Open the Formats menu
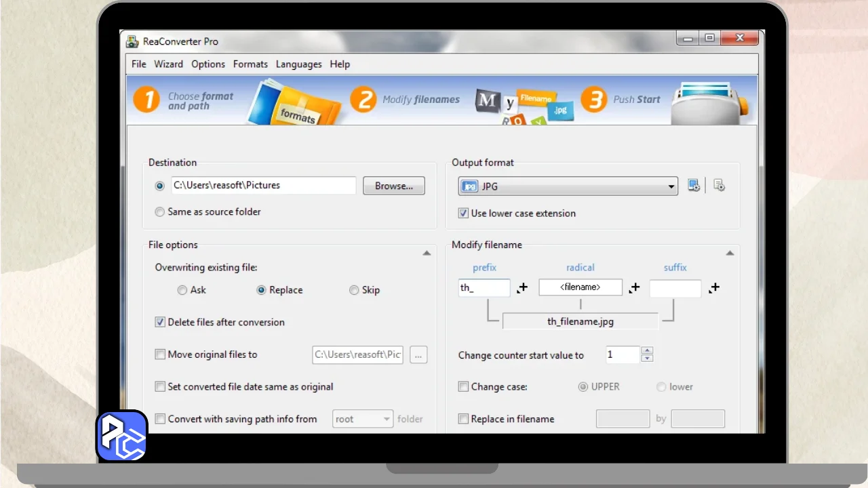 click(x=250, y=64)
